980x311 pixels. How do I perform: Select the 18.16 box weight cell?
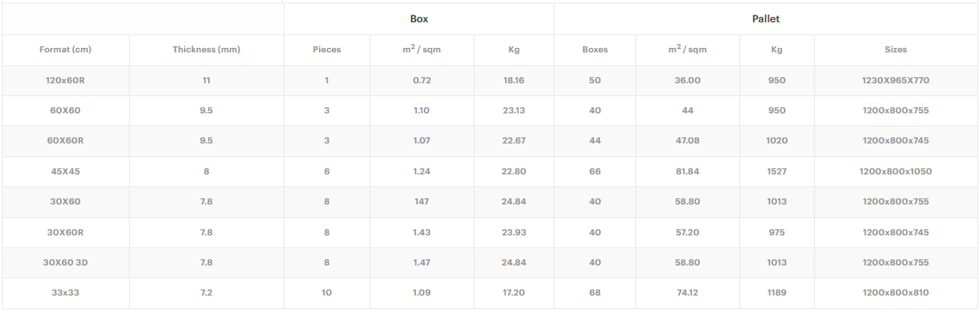coord(514,81)
